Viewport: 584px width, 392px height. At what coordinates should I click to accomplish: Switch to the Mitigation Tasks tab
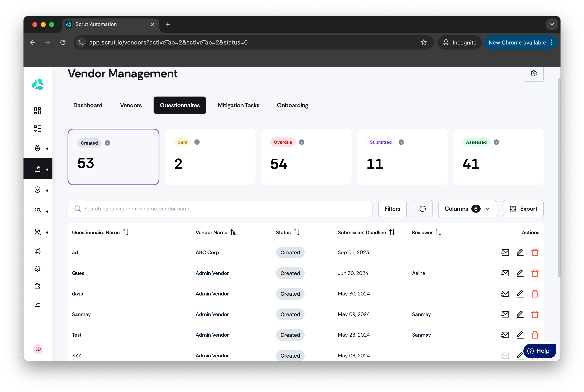(238, 105)
